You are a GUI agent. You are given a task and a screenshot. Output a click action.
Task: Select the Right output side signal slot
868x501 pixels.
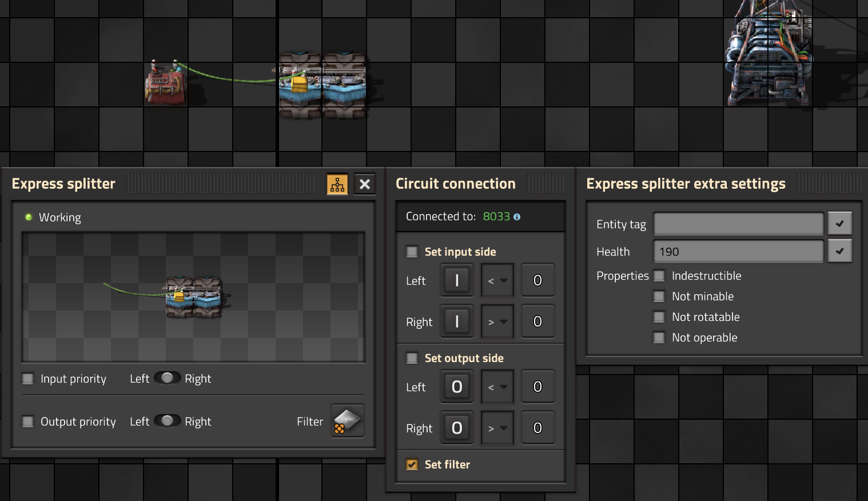tap(457, 428)
